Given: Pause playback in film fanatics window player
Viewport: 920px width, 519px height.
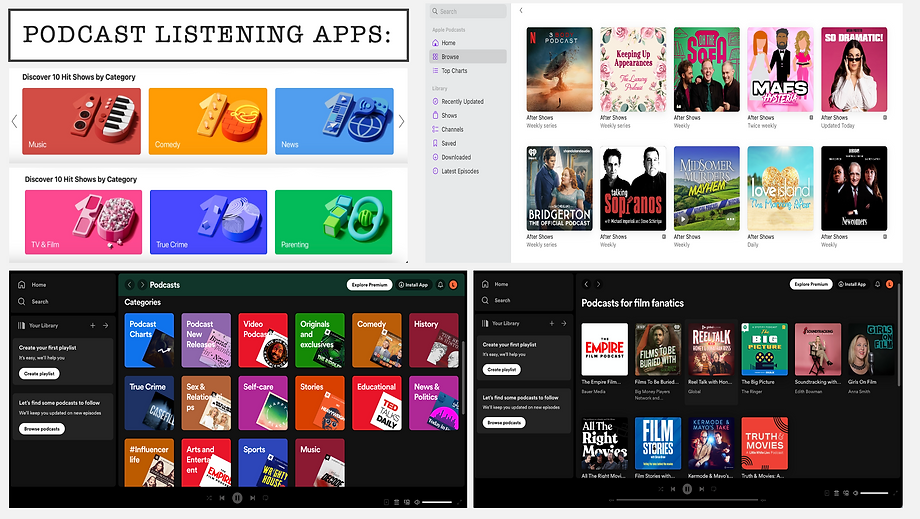Looking at the screenshot, I should coord(687,489).
